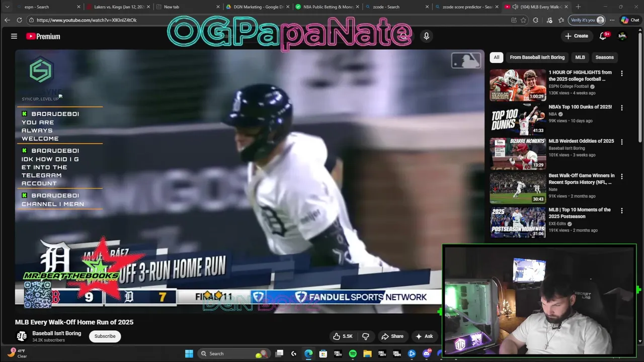Go back with browser back arrow
The width and height of the screenshot is (644, 362).
pos(7,20)
